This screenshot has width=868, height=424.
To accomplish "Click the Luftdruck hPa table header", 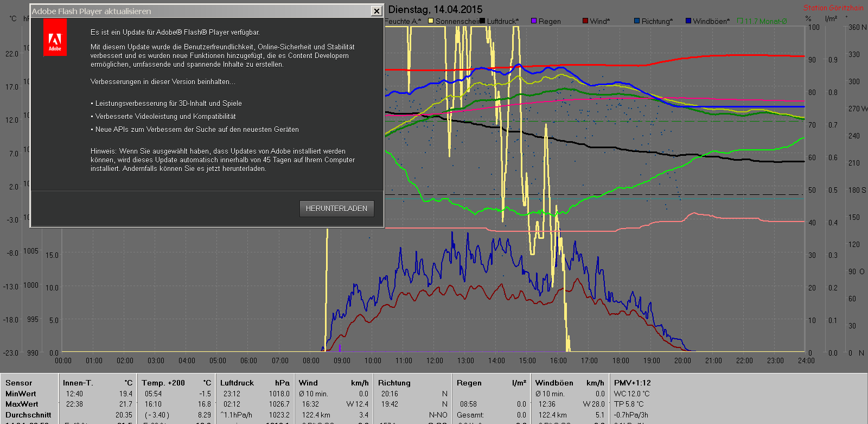I will (x=255, y=383).
